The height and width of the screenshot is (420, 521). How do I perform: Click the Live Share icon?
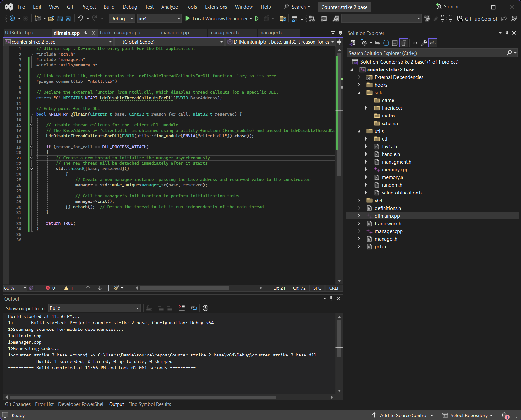(504, 19)
